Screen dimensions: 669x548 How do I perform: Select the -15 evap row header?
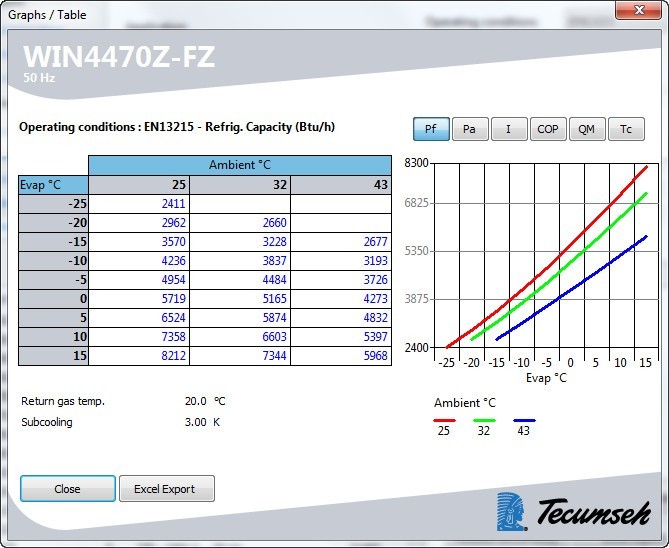pos(53,242)
